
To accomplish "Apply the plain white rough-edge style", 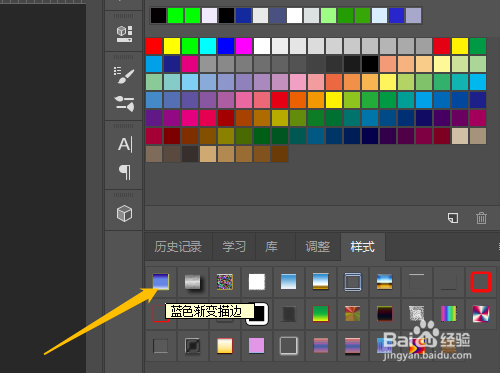I will click(257, 282).
